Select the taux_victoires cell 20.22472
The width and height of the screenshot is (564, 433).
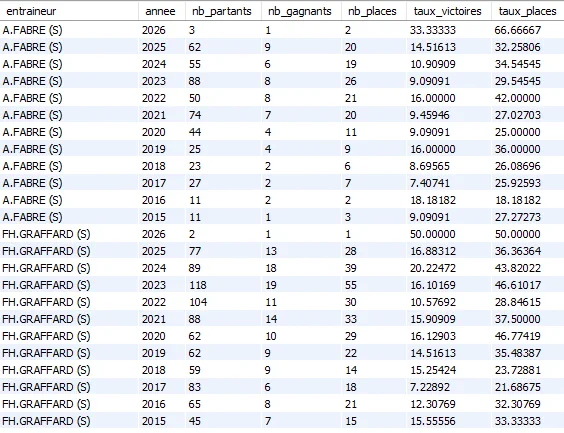pyautogui.click(x=449, y=268)
